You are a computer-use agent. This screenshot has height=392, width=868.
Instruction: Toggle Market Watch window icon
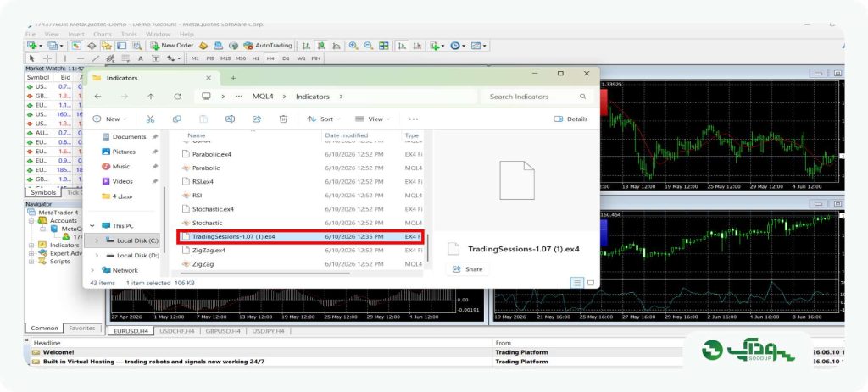click(x=76, y=46)
